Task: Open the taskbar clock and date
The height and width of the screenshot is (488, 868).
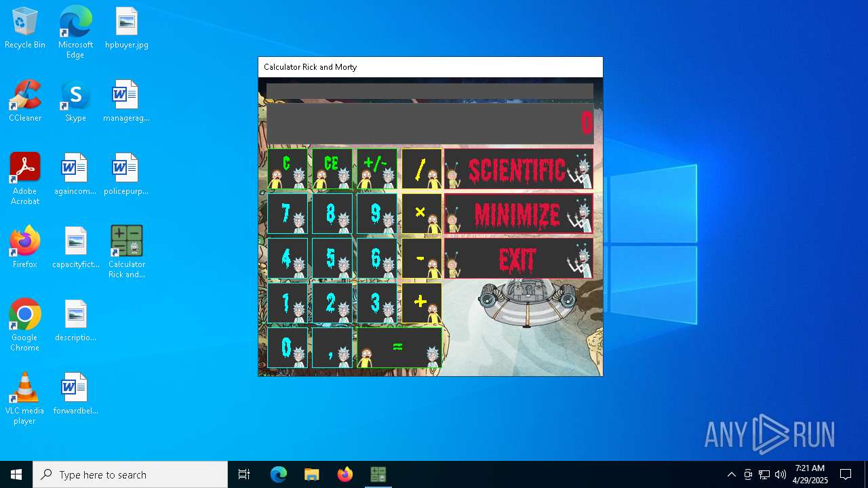Action: (x=810, y=474)
